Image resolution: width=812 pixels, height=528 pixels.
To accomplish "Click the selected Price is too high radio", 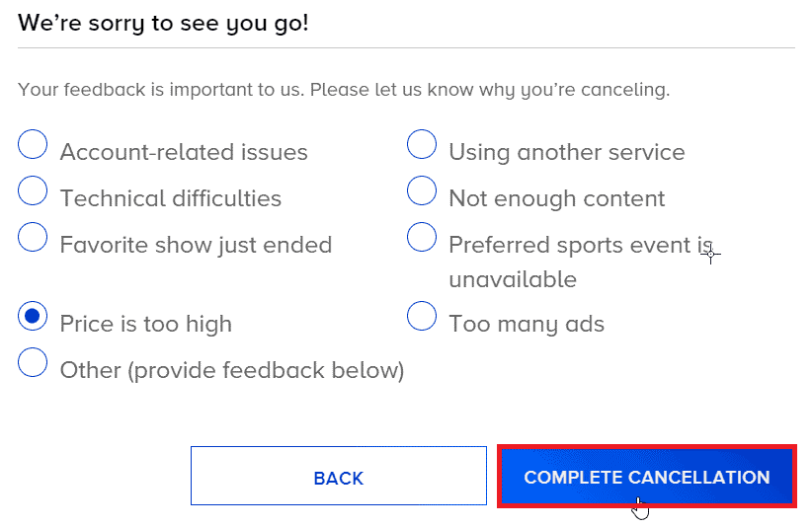I will click(x=33, y=316).
